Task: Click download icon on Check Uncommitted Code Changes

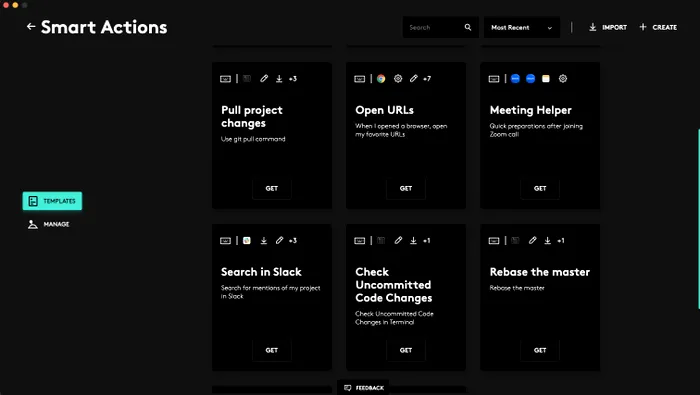Action: click(x=413, y=241)
